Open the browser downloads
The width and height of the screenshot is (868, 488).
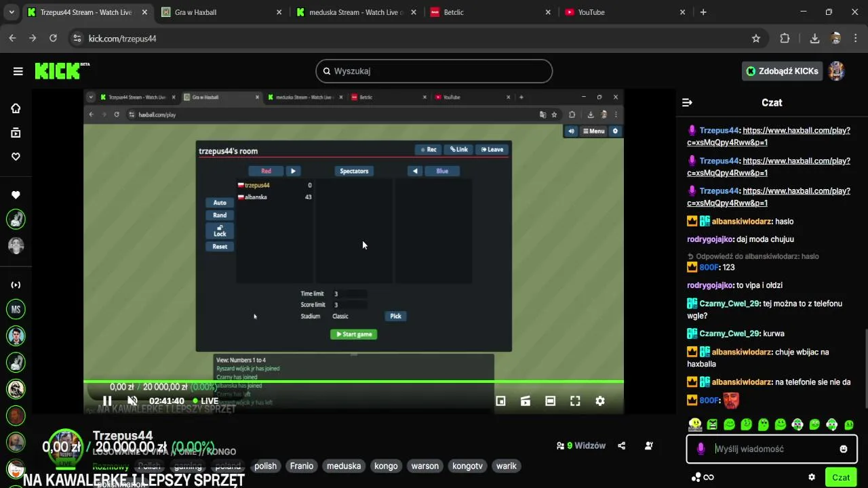pos(814,39)
